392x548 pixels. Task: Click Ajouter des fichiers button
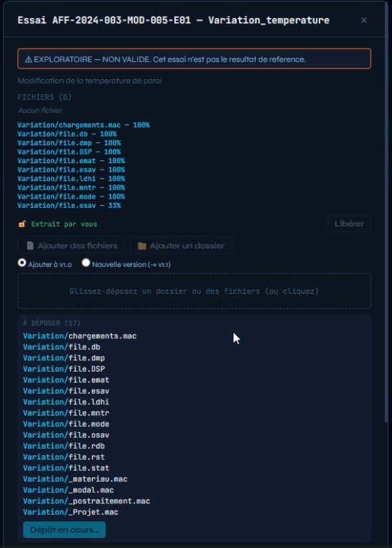click(x=71, y=245)
